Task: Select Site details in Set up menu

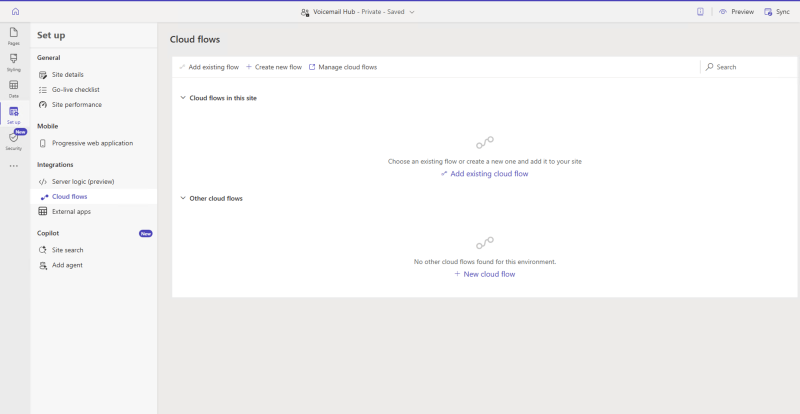Action: point(67,75)
